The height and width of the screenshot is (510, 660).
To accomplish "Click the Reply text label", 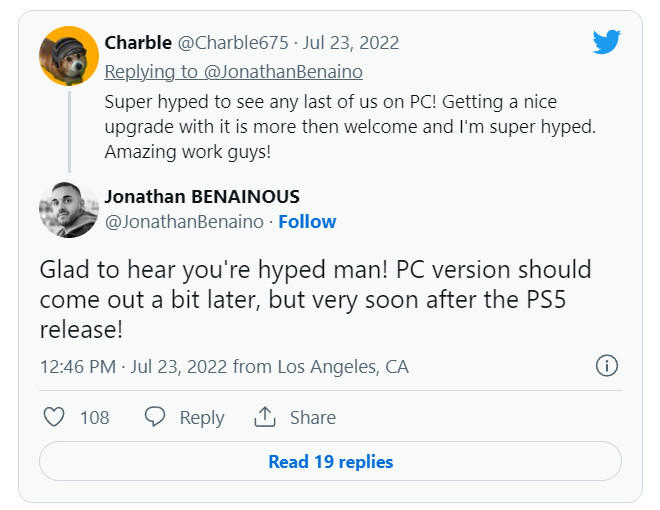I will click(202, 417).
